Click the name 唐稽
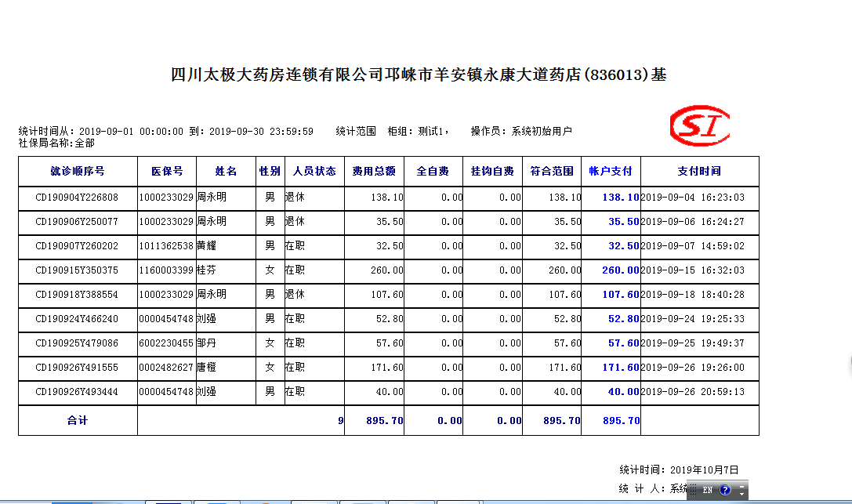852x504 pixels. coord(206,367)
